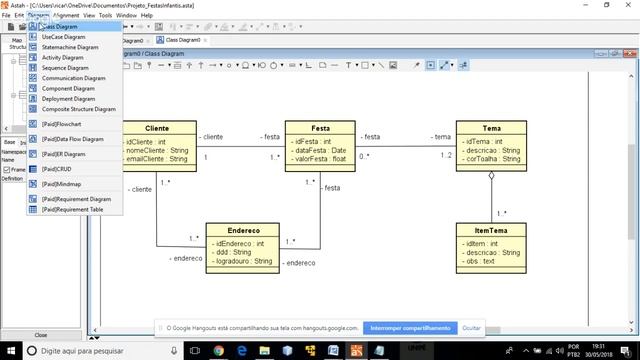Select Class Diagram in the Diagram menu
The height and width of the screenshot is (360, 640).
pos(75,27)
